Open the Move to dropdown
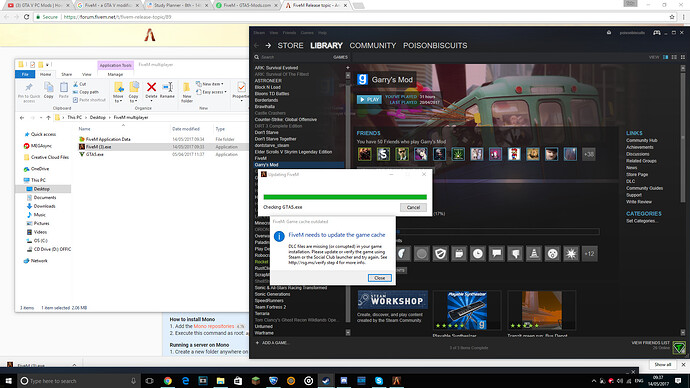 [x=118, y=92]
